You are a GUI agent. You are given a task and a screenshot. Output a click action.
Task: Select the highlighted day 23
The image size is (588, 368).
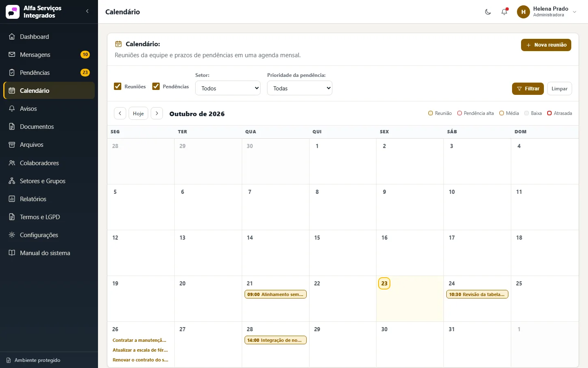click(x=384, y=283)
